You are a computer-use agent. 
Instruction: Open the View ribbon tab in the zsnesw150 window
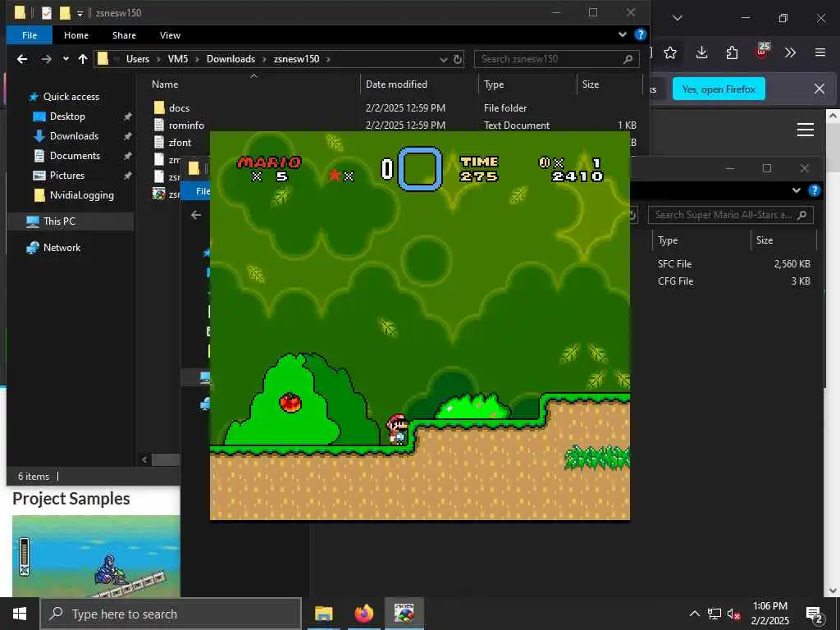[x=170, y=35]
